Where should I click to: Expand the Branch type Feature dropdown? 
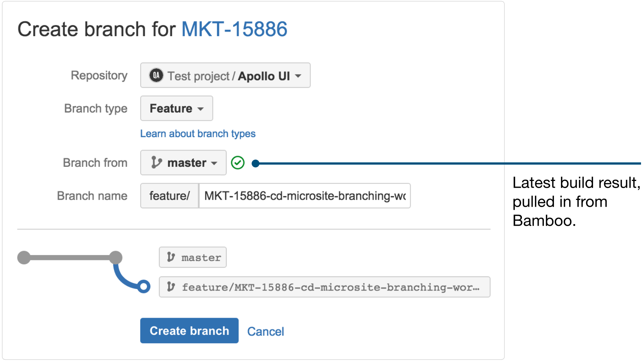[x=176, y=108]
